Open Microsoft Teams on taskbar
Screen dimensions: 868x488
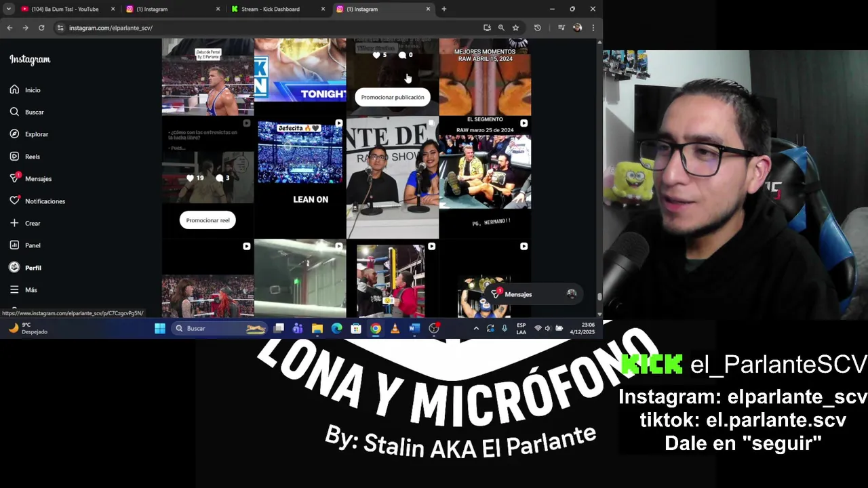pos(298,328)
